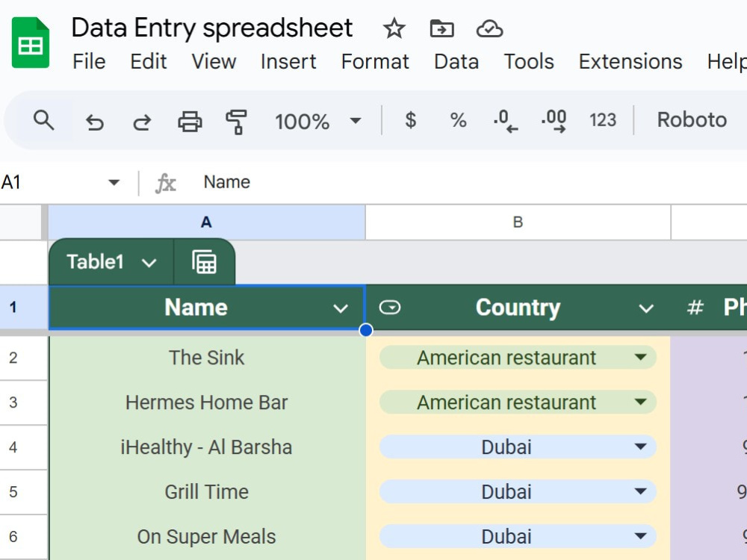The width and height of the screenshot is (747, 560).
Task: Select cell 'Grill Time'
Action: tap(207, 492)
